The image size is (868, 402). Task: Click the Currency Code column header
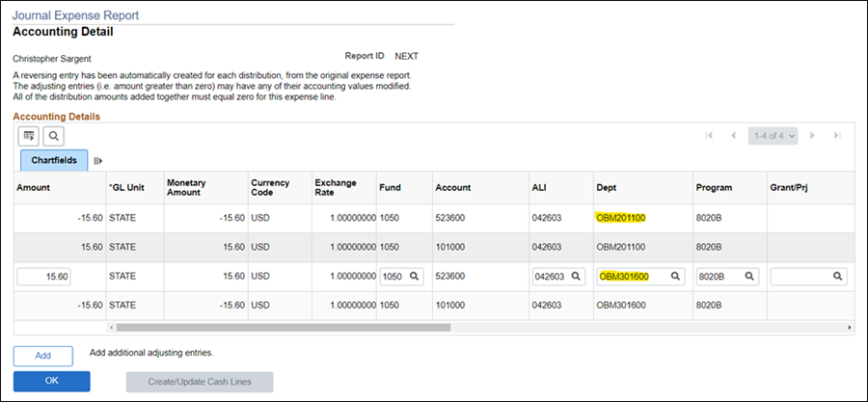(x=268, y=187)
